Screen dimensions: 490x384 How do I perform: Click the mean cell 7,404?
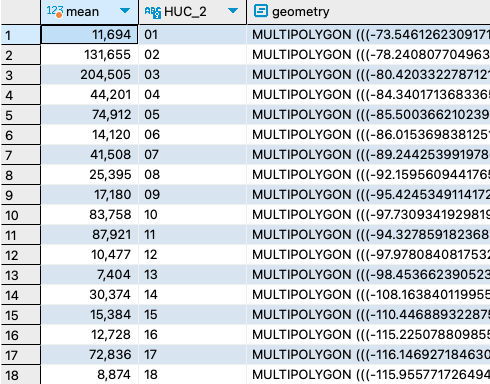(89, 275)
